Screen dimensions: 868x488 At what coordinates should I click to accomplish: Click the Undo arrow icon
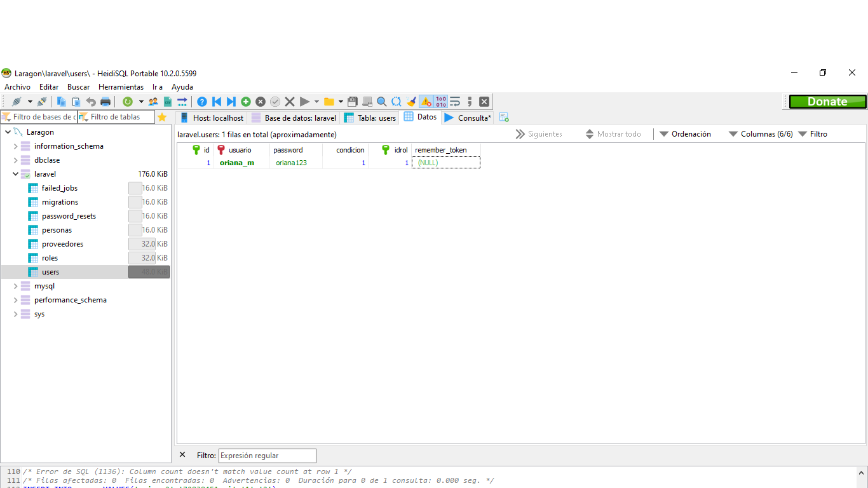pyautogui.click(x=91, y=102)
